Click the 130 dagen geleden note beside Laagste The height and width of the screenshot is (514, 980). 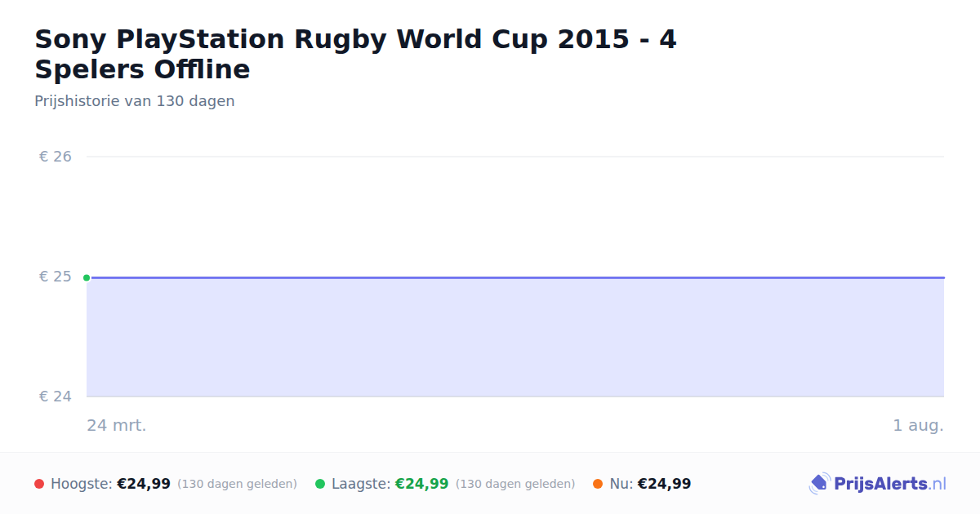click(515, 484)
